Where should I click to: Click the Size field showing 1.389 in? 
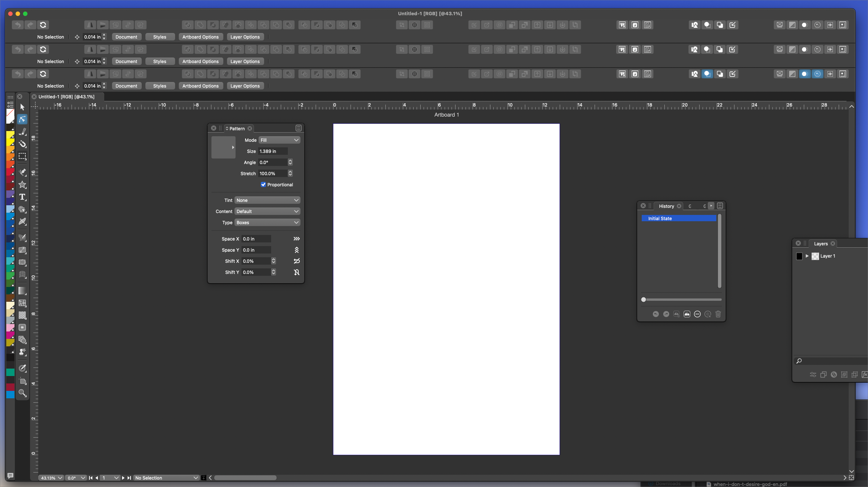pyautogui.click(x=273, y=151)
